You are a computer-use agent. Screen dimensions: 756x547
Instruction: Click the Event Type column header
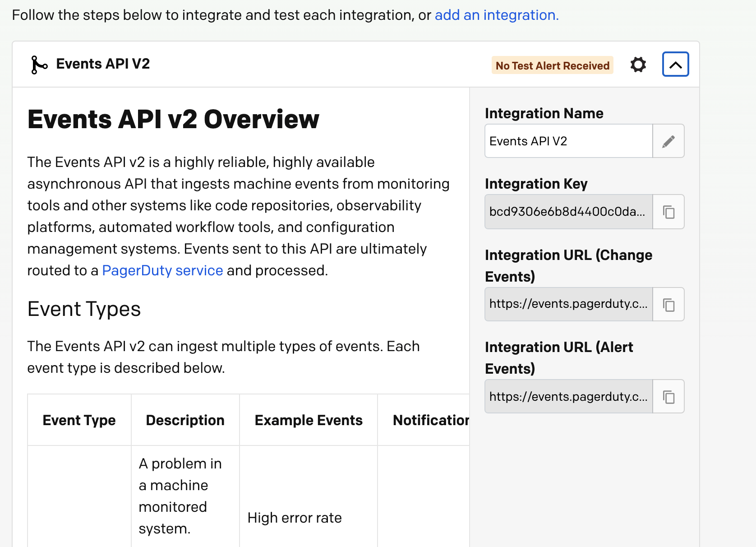[79, 420]
